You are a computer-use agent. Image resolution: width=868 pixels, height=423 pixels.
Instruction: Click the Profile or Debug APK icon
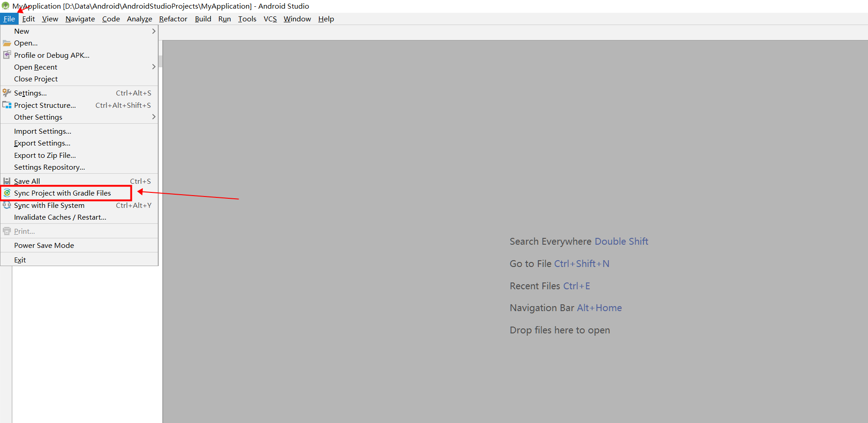(7, 55)
